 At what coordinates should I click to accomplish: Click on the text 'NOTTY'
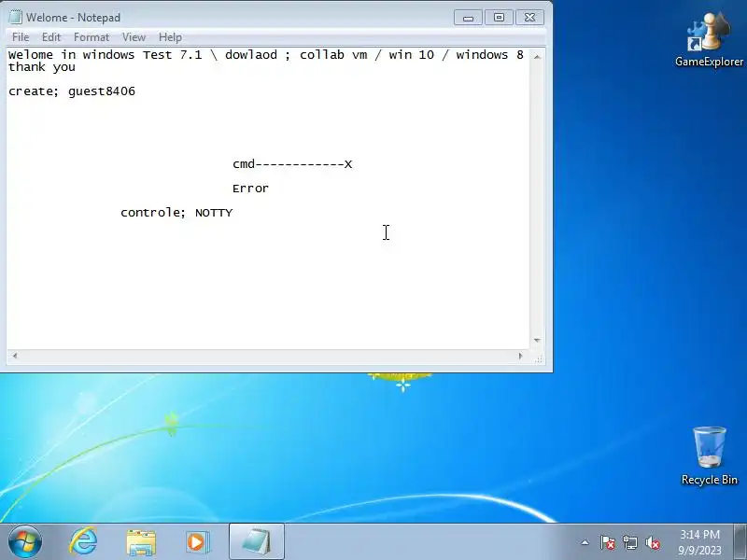pyautogui.click(x=214, y=213)
